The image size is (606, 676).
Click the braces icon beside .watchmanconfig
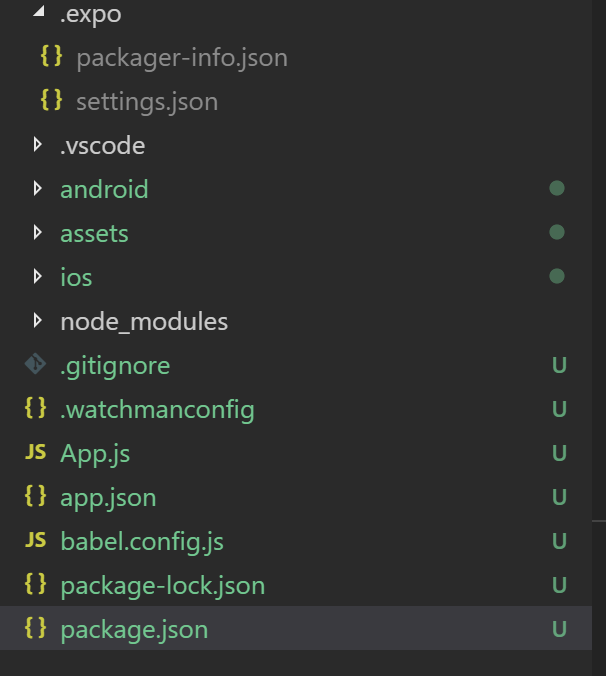click(x=35, y=408)
